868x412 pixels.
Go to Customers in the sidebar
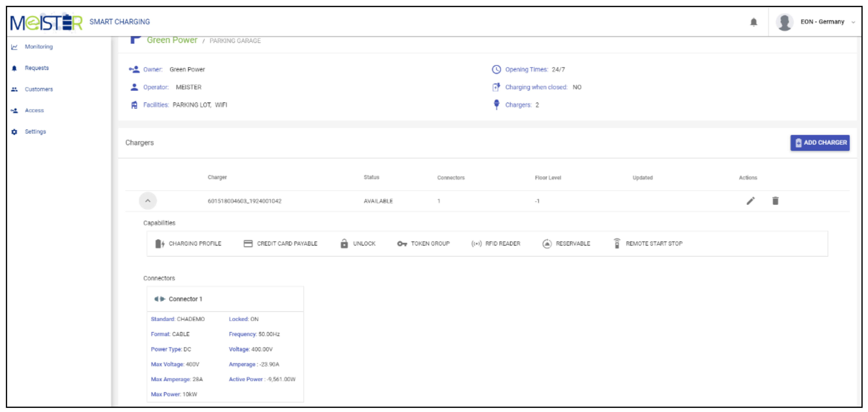click(x=38, y=89)
